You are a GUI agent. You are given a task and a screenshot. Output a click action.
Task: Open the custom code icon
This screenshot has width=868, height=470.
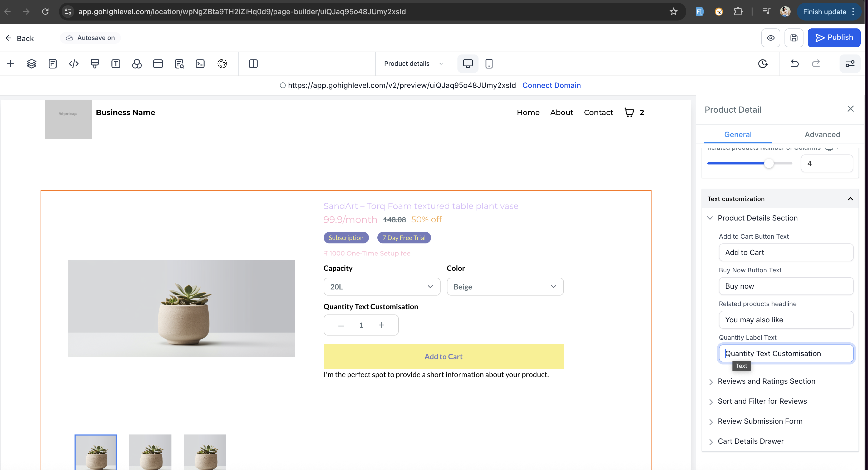click(73, 64)
